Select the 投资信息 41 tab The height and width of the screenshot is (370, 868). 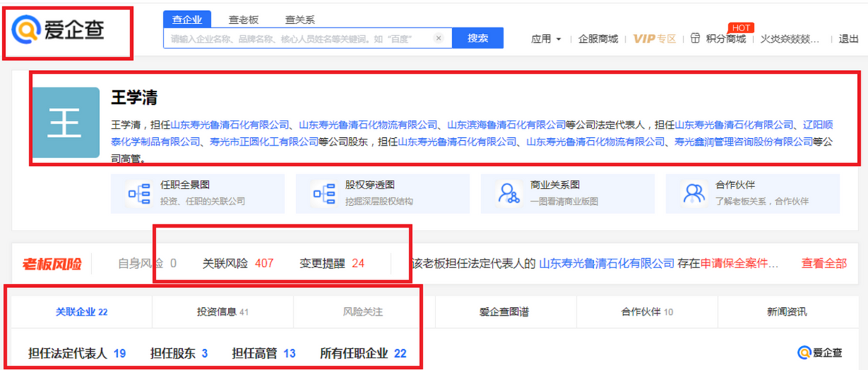[x=223, y=312]
